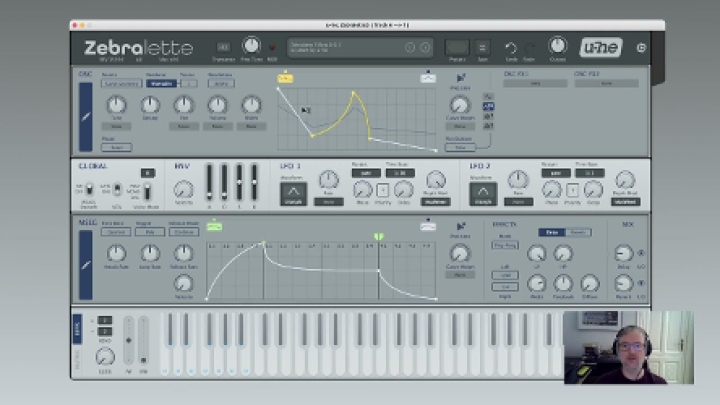Open the OSC Source dropdown

pyautogui.click(x=121, y=84)
